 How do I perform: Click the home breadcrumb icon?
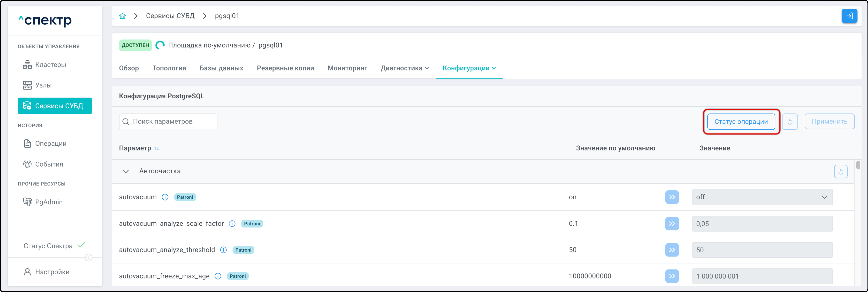[122, 16]
